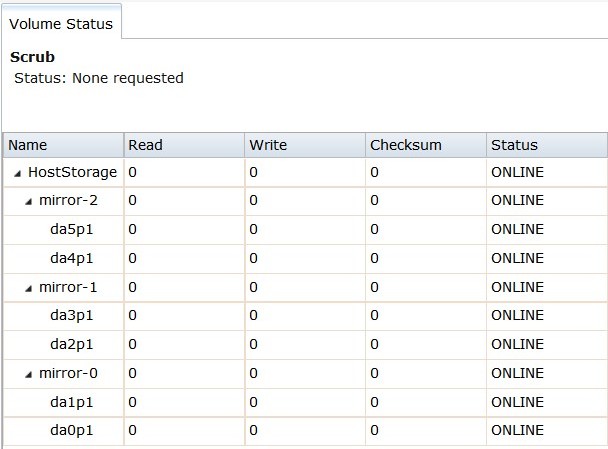Sort by the Read column header
Image resolution: width=608 pixels, height=449 pixels.
[x=185, y=145]
